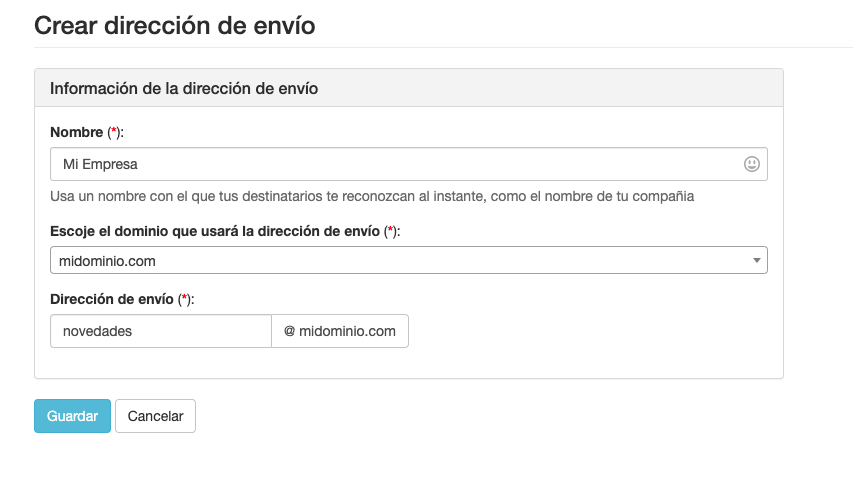
Task: Focus the novedades address input
Action: (160, 331)
